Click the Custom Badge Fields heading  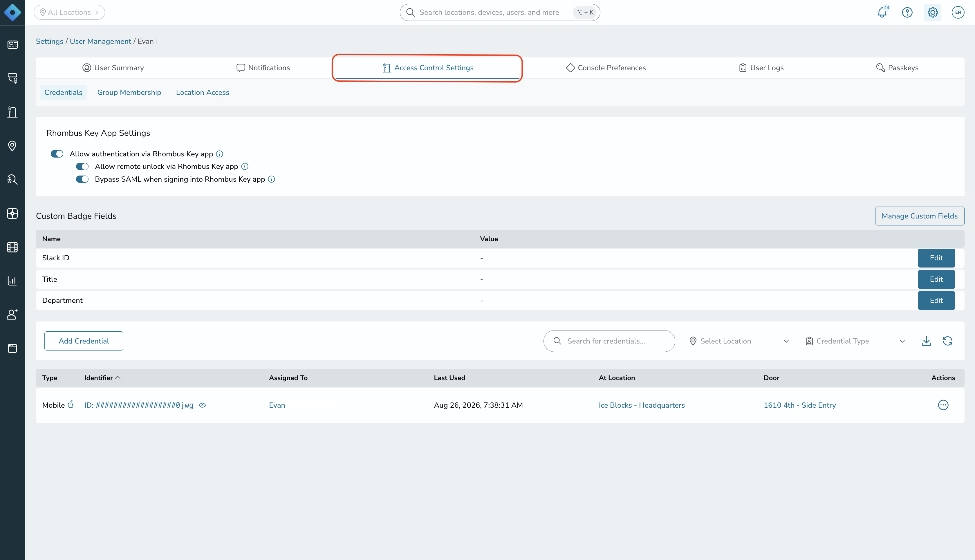[x=76, y=216]
